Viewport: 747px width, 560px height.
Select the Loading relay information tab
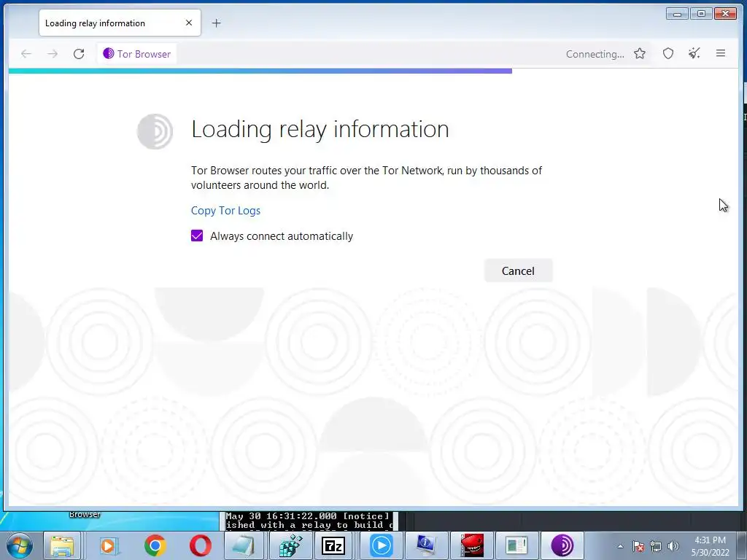tap(120, 23)
